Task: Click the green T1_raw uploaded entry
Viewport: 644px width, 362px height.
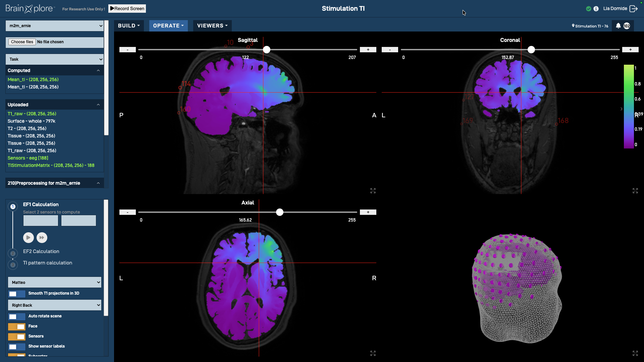Action: click(32, 114)
